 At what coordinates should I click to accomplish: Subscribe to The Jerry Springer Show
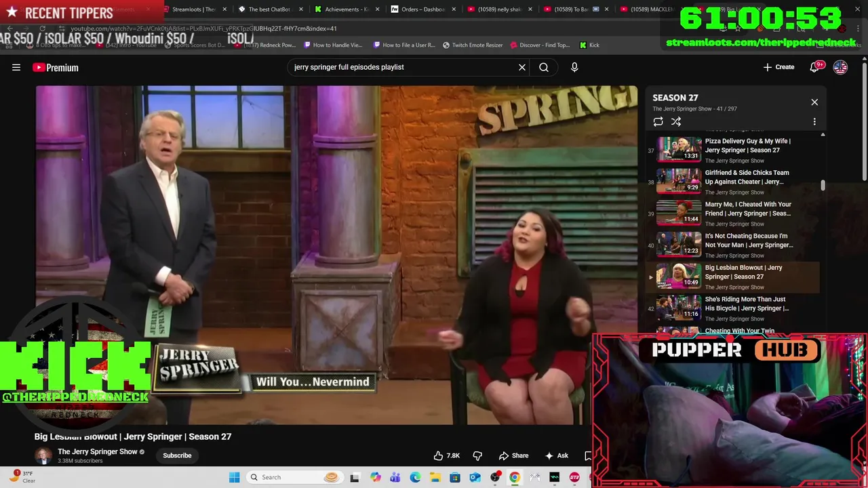pyautogui.click(x=177, y=455)
